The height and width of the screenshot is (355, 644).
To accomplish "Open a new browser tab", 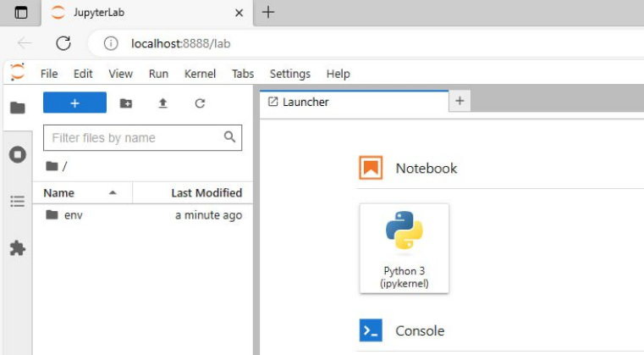I will click(x=268, y=13).
